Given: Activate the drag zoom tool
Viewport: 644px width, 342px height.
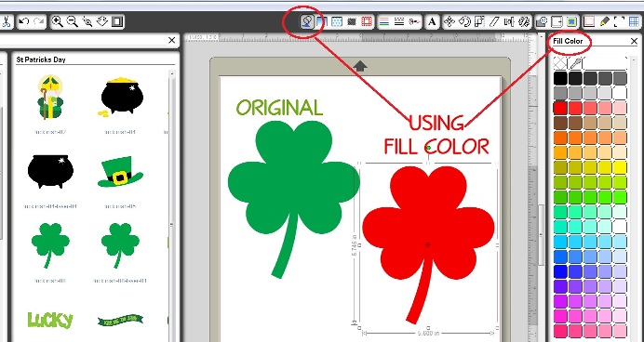Looking at the screenshot, I should 102,21.
